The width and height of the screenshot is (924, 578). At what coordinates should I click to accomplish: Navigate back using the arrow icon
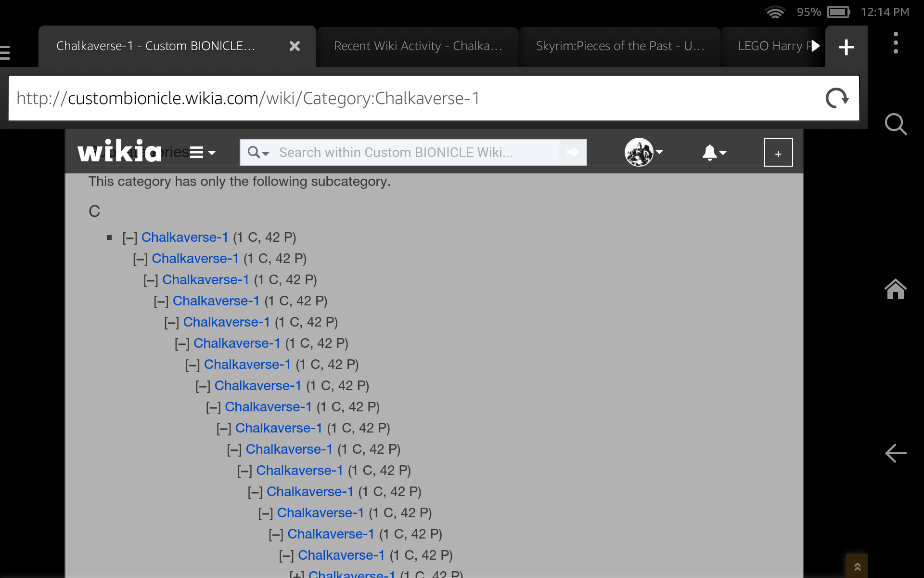tap(895, 453)
